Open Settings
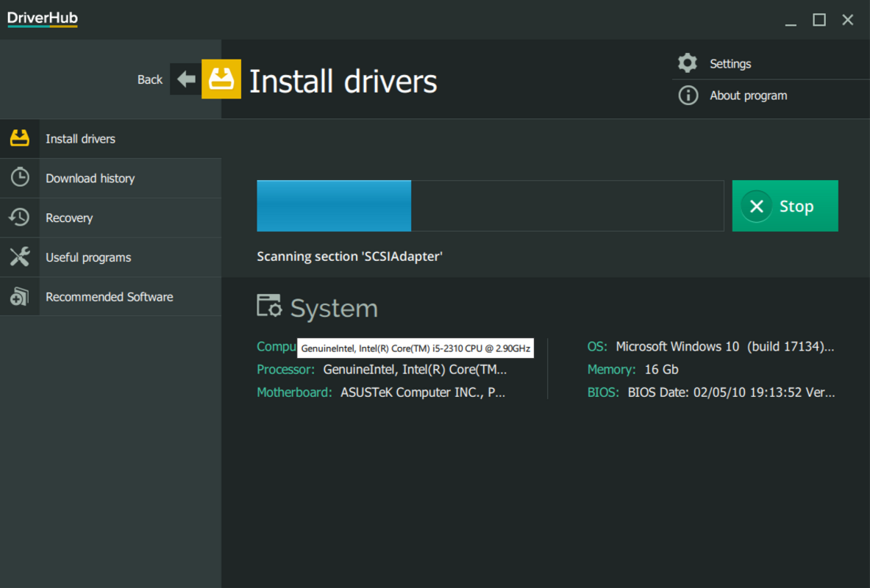The height and width of the screenshot is (588, 870). [730, 64]
